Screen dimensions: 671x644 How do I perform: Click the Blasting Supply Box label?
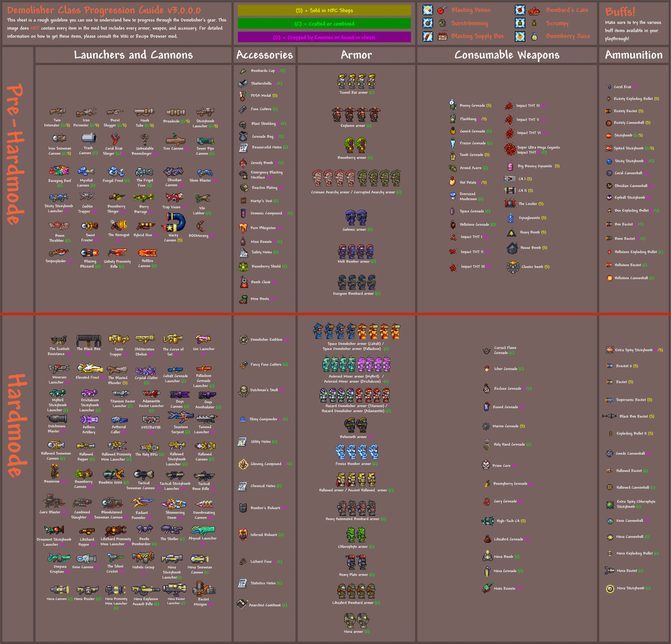pyautogui.click(x=477, y=36)
